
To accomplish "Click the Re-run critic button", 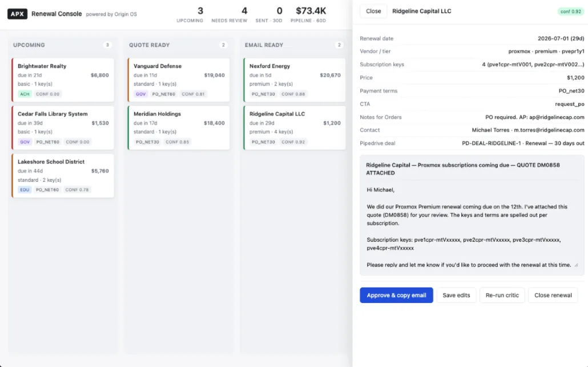I will point(502,295).
